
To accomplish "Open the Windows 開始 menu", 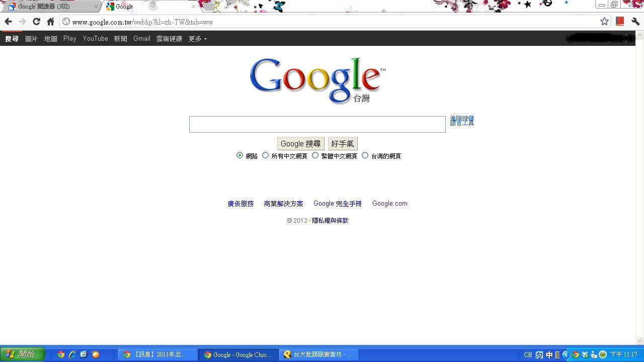I will pyautogui.click(x=23, y=354).
